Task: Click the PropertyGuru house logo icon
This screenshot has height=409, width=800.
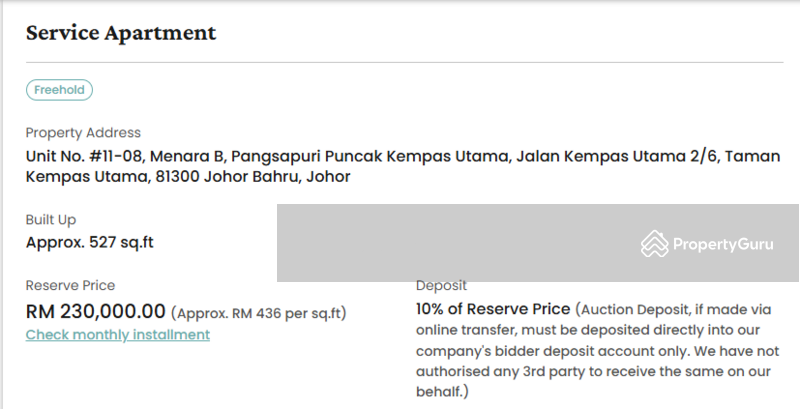Action: coord(655,244)
